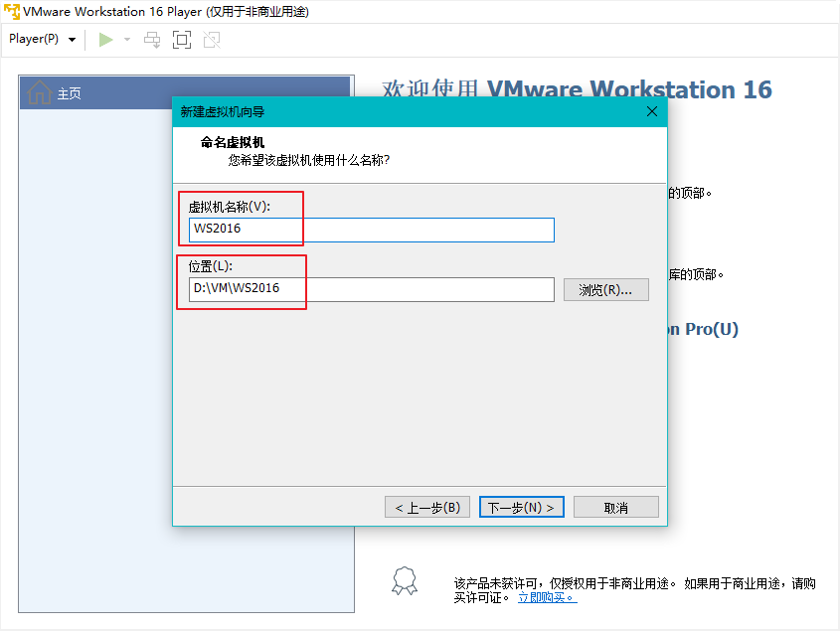Click the green power-on play icon

(x=105, y=40)
